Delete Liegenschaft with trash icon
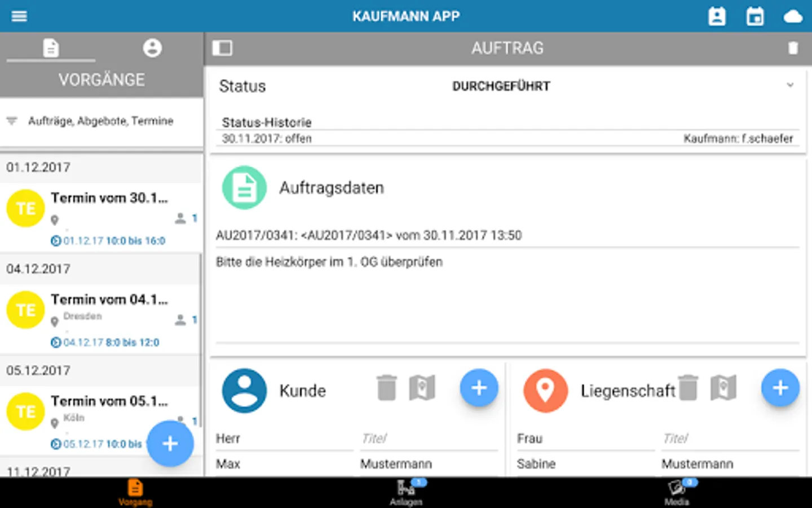This screenshot has width=812, height=508. [688, 388]
